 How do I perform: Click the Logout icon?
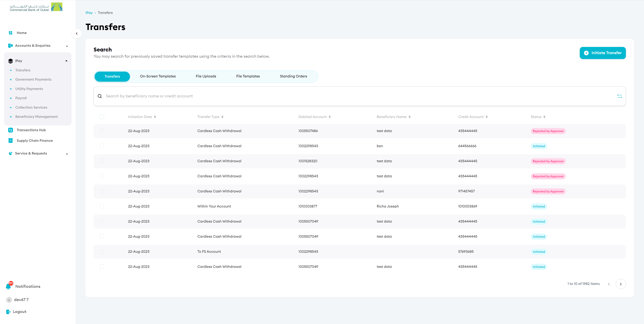[8, 311]
